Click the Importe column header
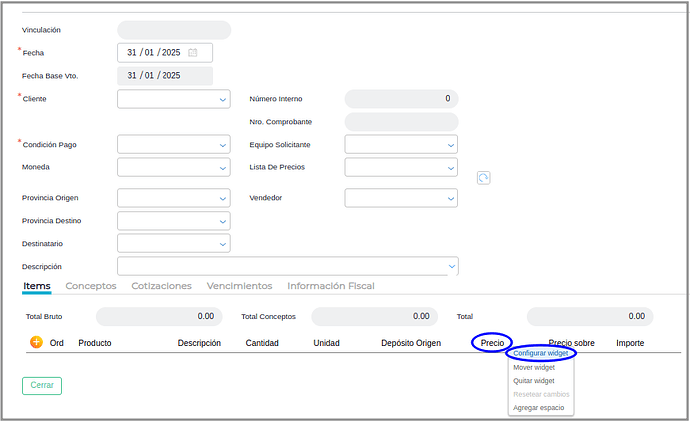Screen dimensions: 690x422 point(630,343)
